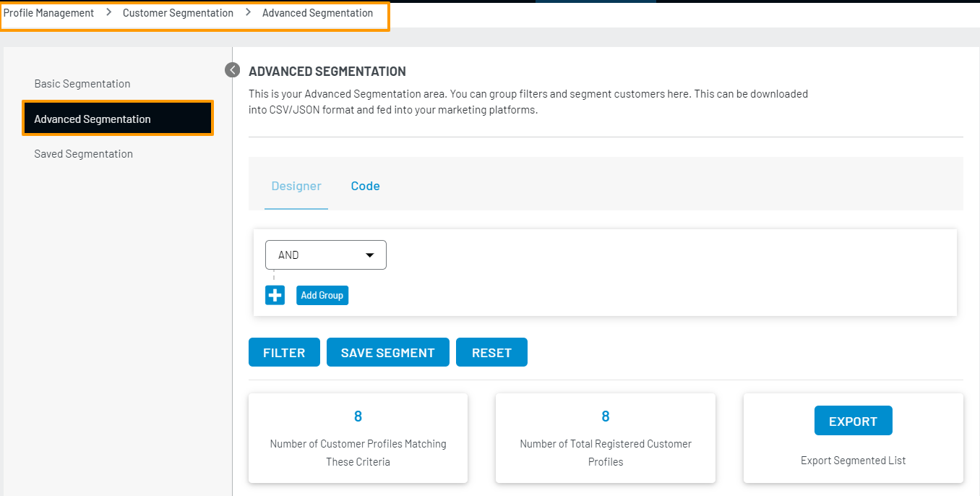The image size is (980, 496).
Task: Click the matching customer profiles count
Action: 358,416
